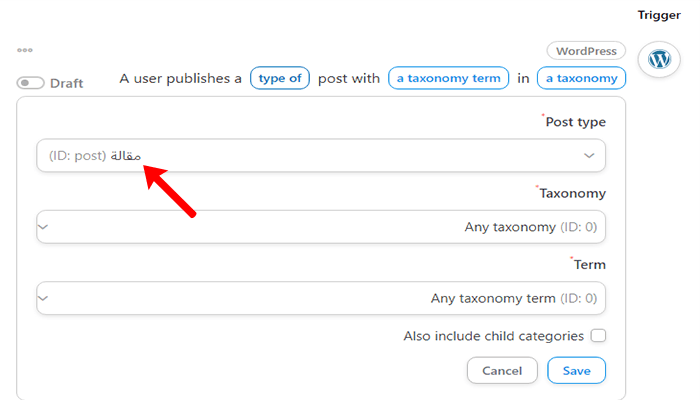The height and width of the screenshot is (400, 700).
Task: Expand the Taxonomy dropdown chevron
Action: click(43, 227)
